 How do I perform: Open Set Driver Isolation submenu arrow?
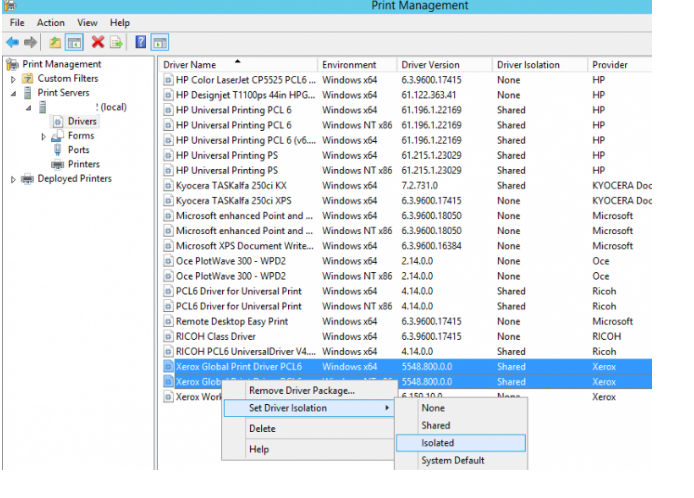coord(387,408)
